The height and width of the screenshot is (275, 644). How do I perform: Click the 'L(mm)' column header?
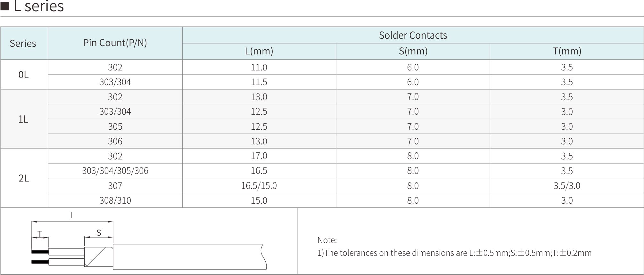pyautogui.click(x=259, y=51)
